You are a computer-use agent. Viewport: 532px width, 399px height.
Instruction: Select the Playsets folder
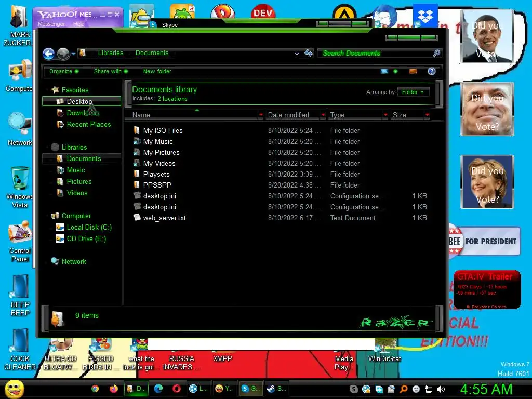pos(156,174)
